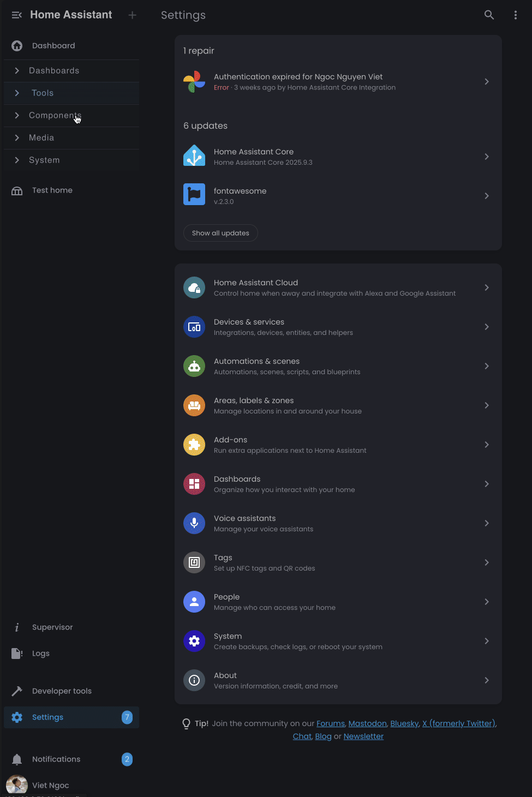
Task: Open Developer tools from the sidebar
Action: pos(62,691)
